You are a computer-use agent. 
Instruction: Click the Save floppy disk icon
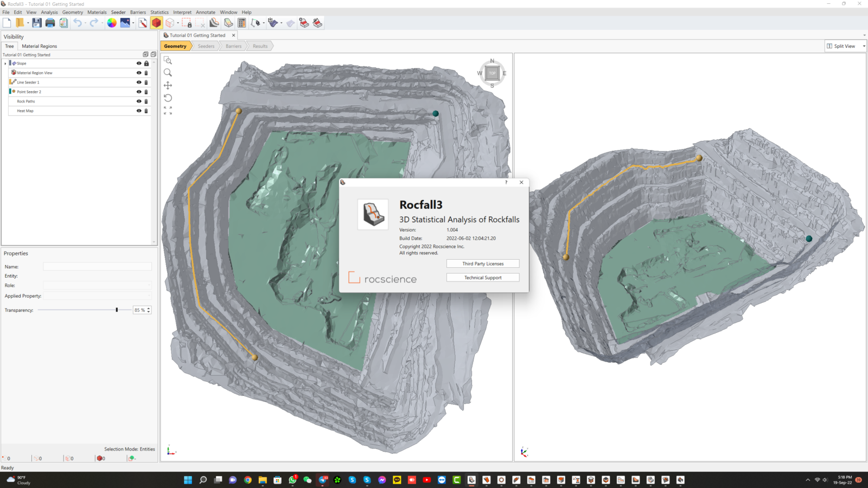pyautogui.click(x=36, y=23)
